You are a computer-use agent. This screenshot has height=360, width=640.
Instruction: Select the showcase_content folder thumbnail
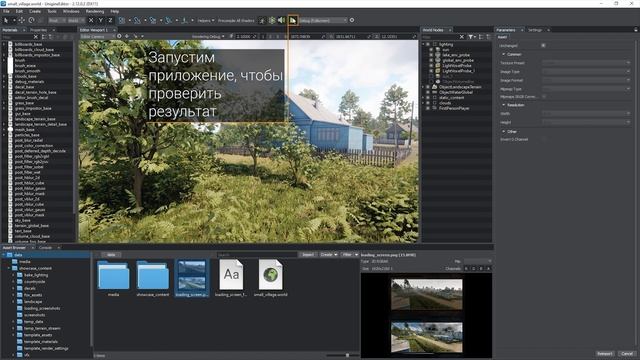pyautogui.click(x=153, y=276)
